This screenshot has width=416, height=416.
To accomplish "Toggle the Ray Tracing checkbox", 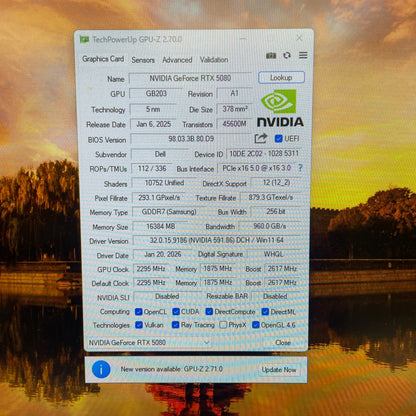I will pyautogui.click(x=175, y=325).
